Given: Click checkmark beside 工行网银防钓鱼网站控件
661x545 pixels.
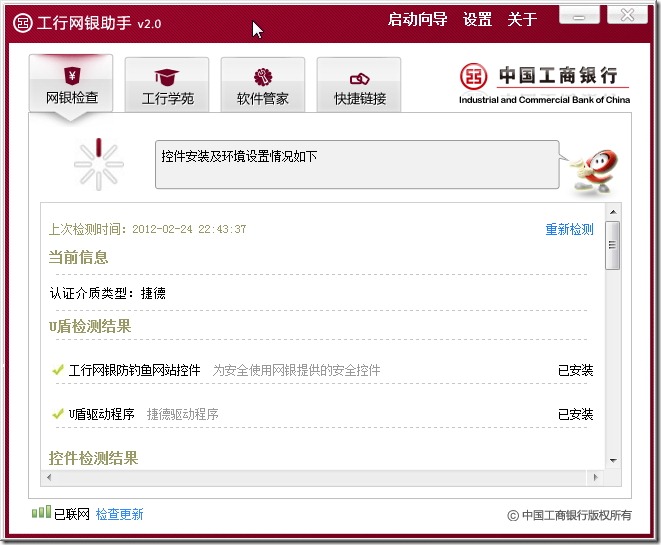Looking at the screenshot, I should [57, 370].
